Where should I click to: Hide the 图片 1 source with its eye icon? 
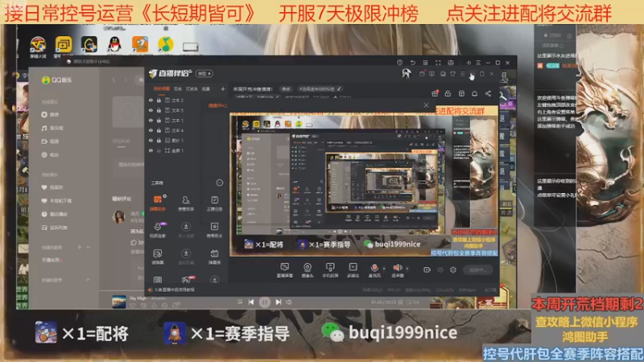click(151, 140)
